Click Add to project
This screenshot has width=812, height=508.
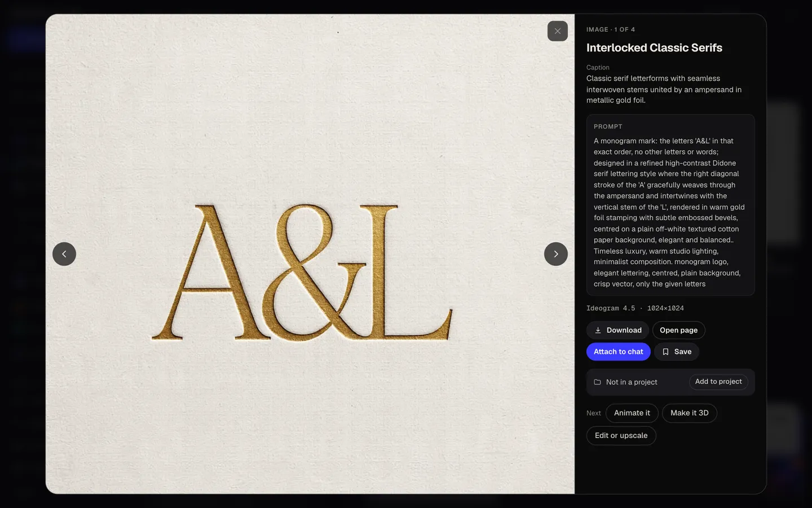point(718,382)
